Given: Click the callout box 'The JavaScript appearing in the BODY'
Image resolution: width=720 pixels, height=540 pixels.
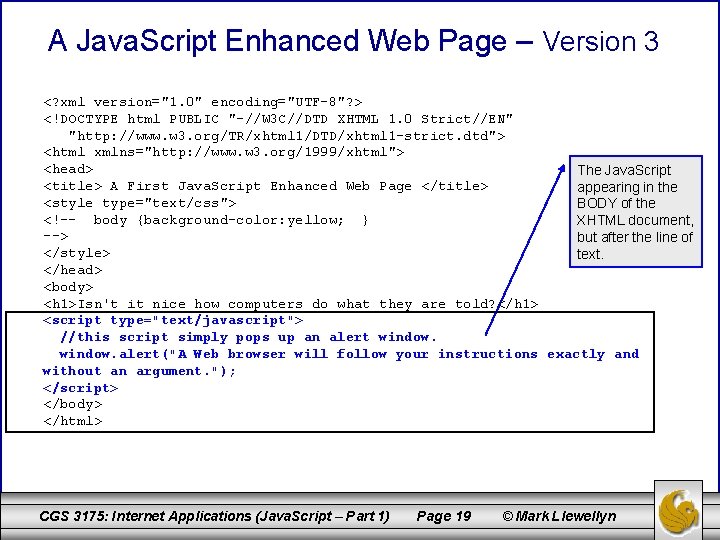Looking at the screenshot, I should pyautogui.click(x=636, y=211).
